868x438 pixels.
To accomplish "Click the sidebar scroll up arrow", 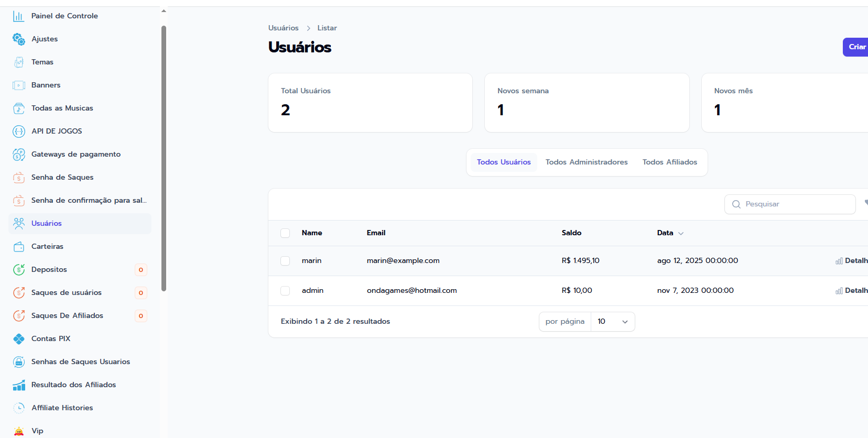I will (164, 10).
